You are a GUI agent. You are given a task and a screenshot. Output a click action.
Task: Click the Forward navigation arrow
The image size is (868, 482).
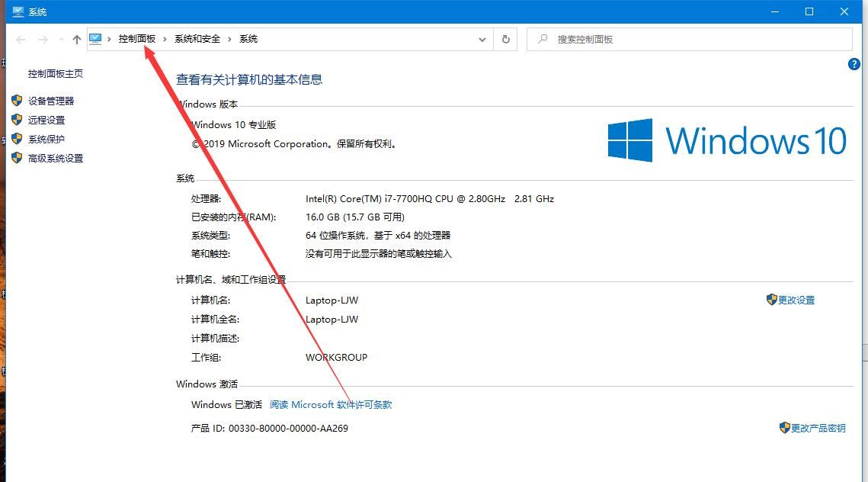click(43, 40)
